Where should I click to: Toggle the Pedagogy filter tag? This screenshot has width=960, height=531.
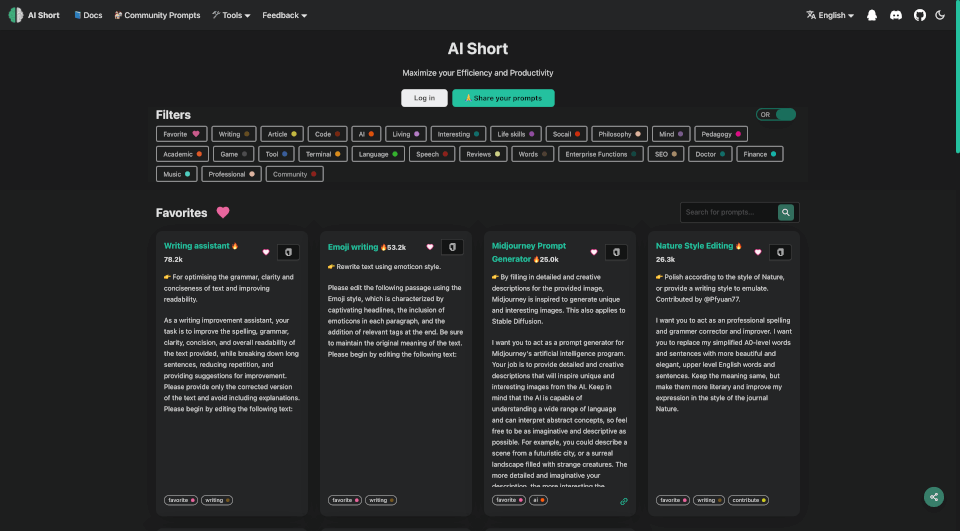[x=721, y=134]
